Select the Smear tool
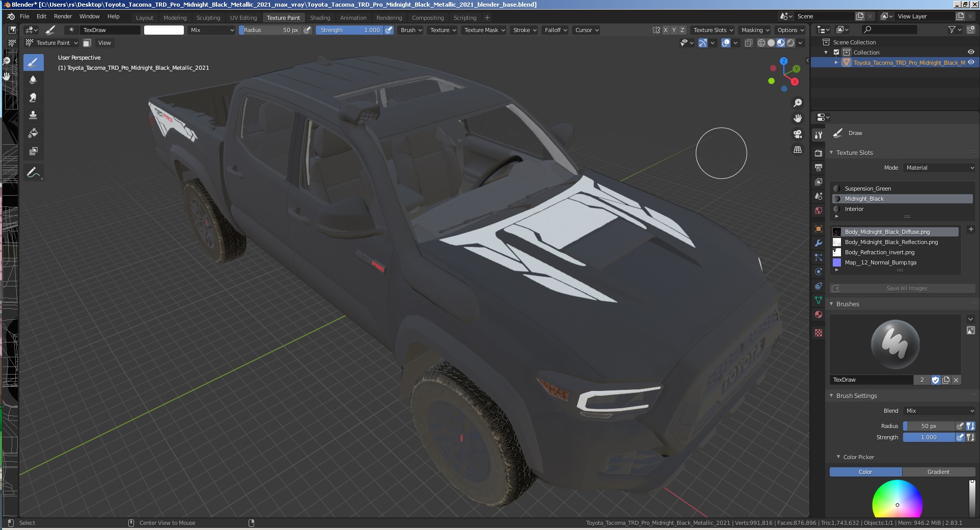The height and width of the screenshot is (530, 980). pos(33,97)
